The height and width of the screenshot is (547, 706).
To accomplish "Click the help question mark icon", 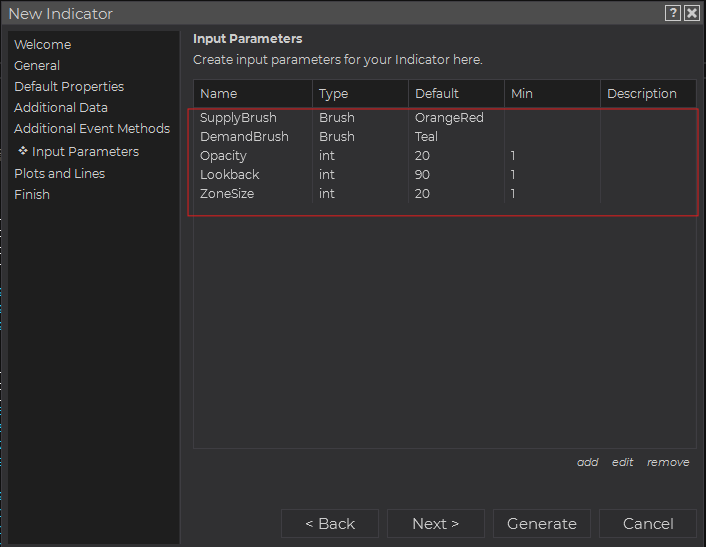I will coord(673,13).
